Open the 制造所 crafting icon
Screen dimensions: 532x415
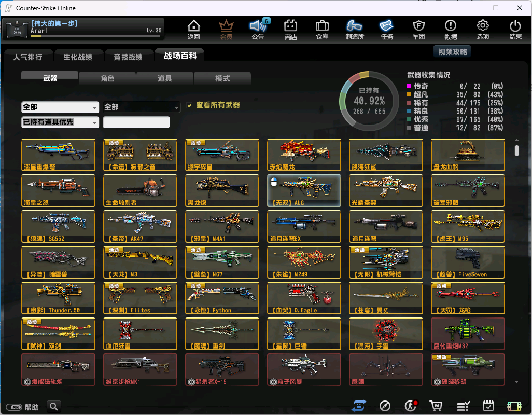pos(355,30)
